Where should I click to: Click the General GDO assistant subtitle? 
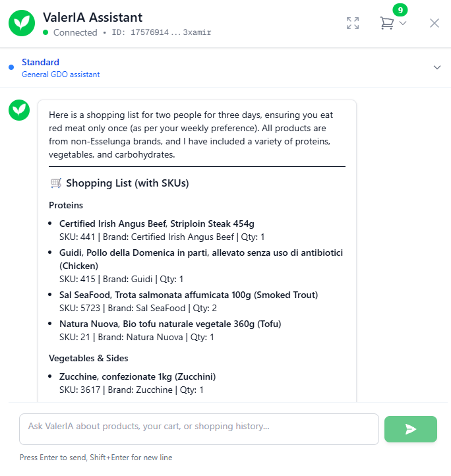[x=61, y=74]
